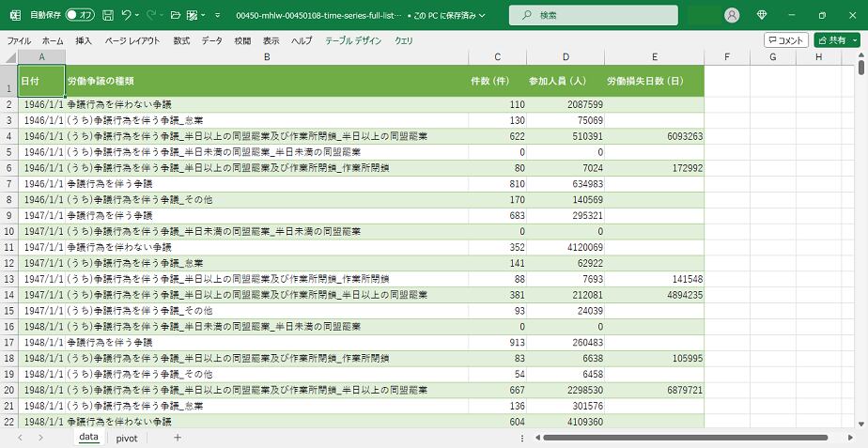Click the next sheet navigation arrow
868x448 pixels.
pyautogui.click(x=41, y=438)
